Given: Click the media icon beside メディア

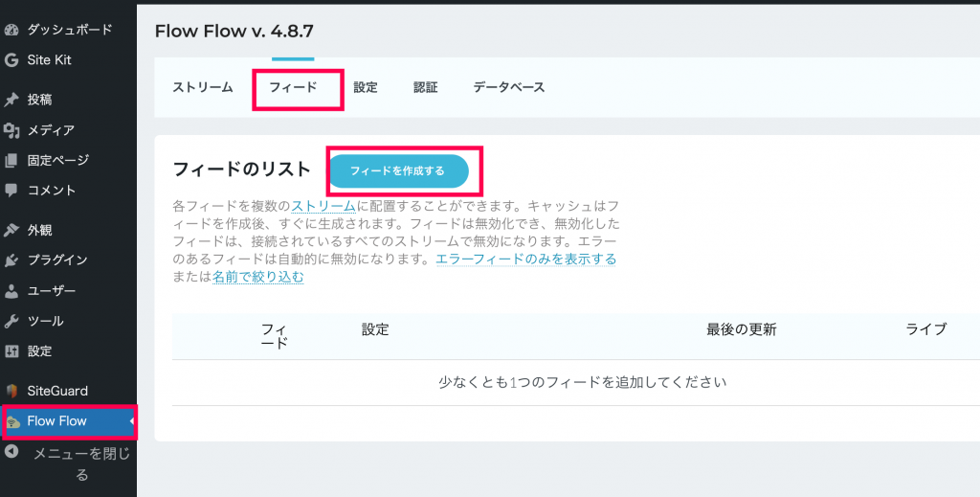Looking at the screenshot, I should pyautogui.click(x=11, y=130).
